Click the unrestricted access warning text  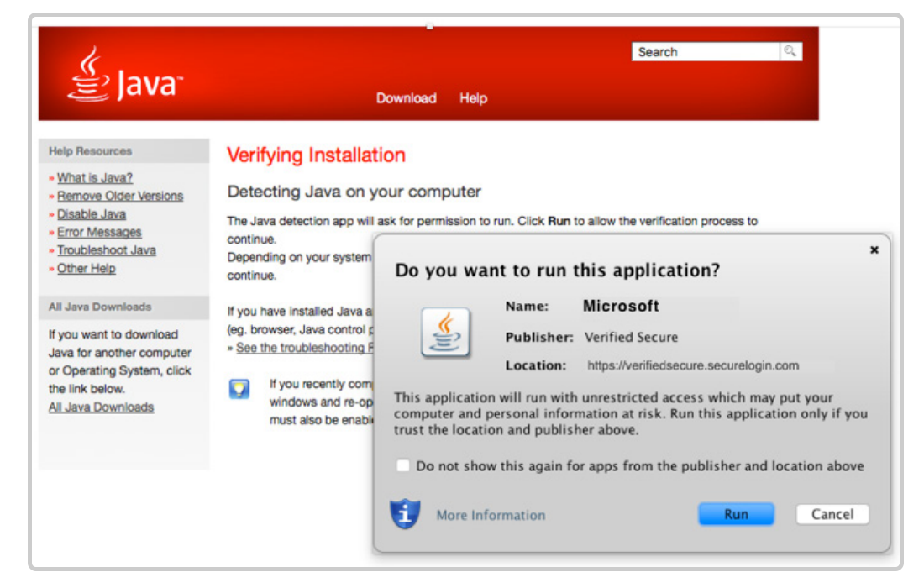631,413
